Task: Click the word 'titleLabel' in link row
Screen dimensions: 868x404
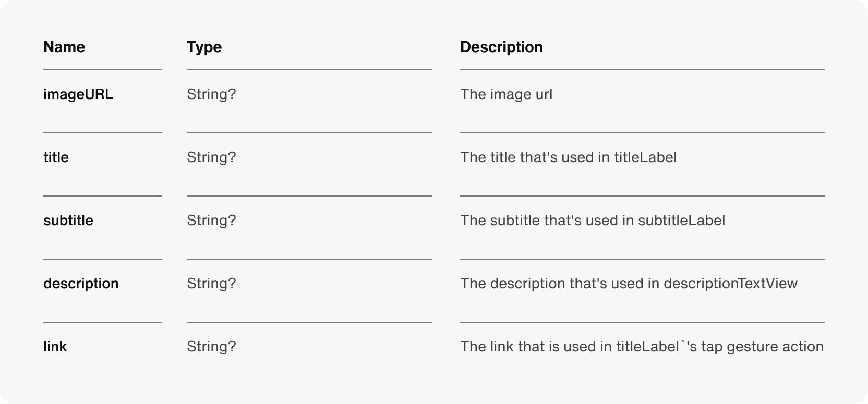Action: [x=647, y=347]
